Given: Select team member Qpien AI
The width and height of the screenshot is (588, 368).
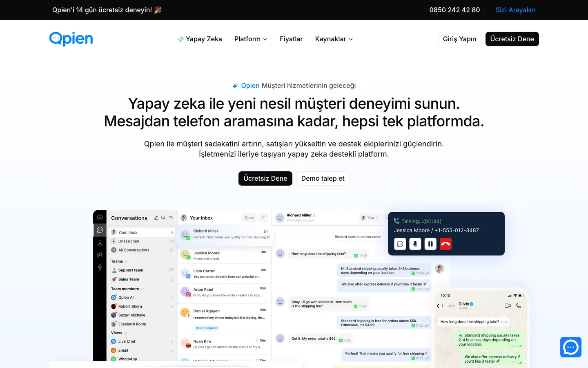Looking at the screenshot, I should point(142,298).
